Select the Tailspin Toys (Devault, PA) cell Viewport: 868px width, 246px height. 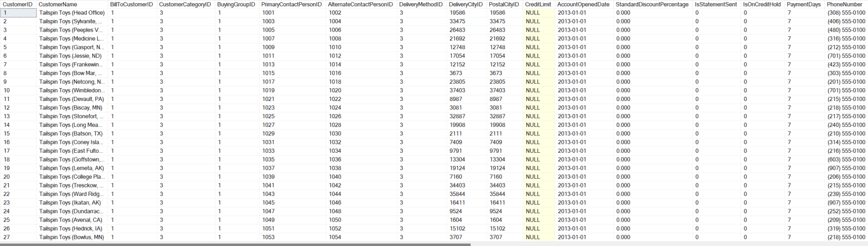point(73,99)
